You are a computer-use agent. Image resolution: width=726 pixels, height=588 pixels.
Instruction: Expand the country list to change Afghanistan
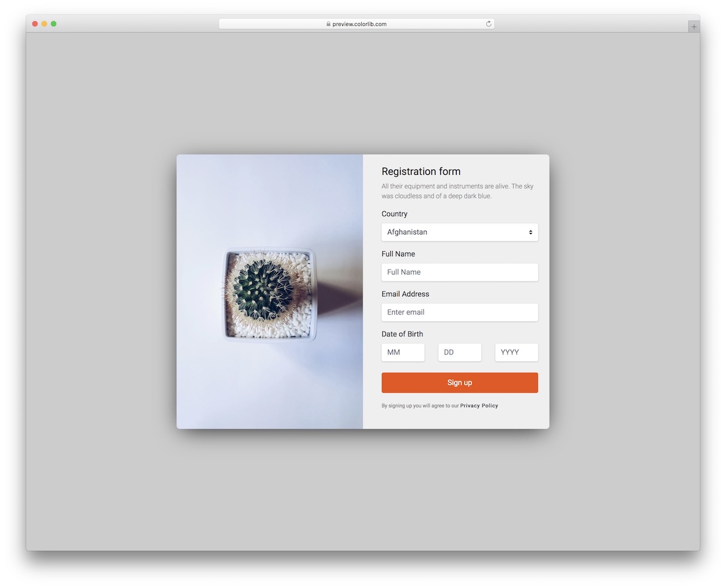[460, 232]
